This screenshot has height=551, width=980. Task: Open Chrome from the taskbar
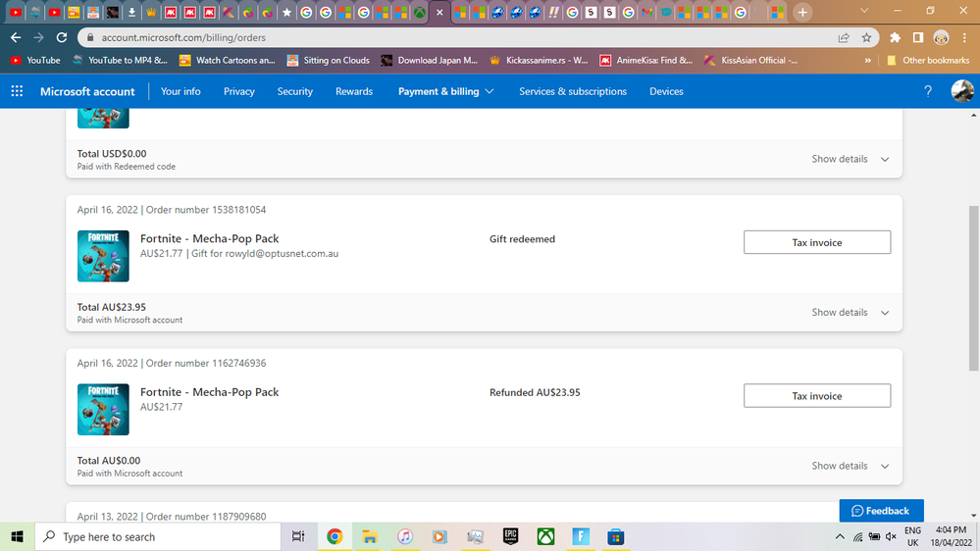click(335, 536)
